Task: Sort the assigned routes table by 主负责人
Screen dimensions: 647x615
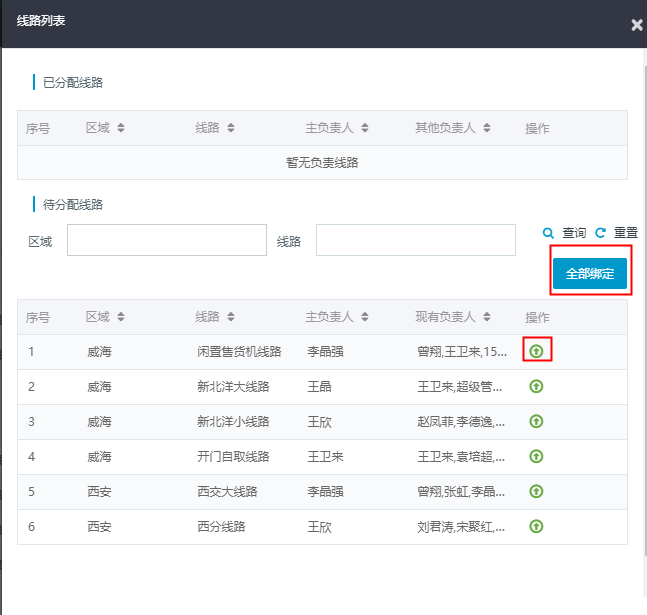Action: pos(365,128)
